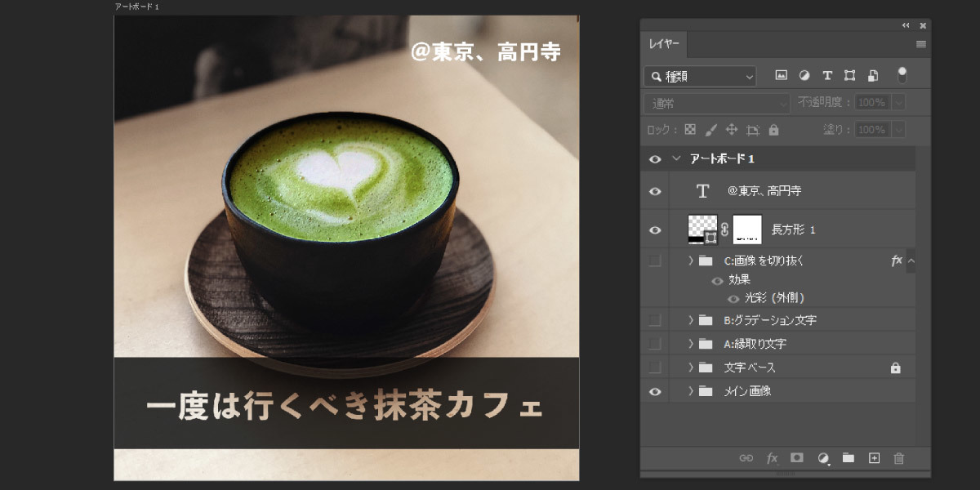Hide the @東京、高円寺 text layer

pyautogui.click(x=655, y=191)
